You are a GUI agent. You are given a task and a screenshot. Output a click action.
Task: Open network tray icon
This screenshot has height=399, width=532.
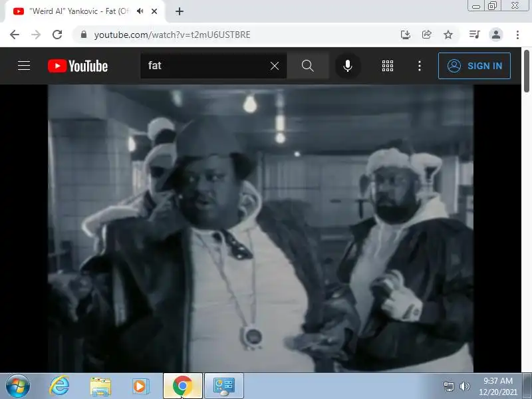449,386
